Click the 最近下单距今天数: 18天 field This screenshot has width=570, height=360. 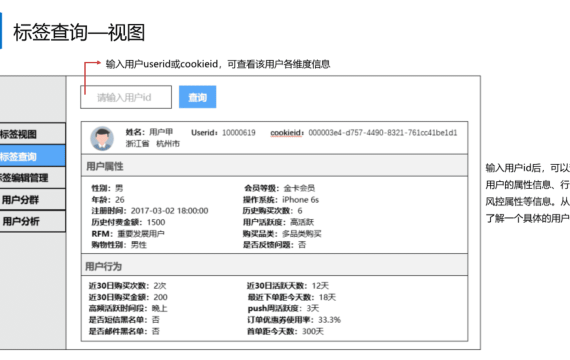tap(292, 297)
